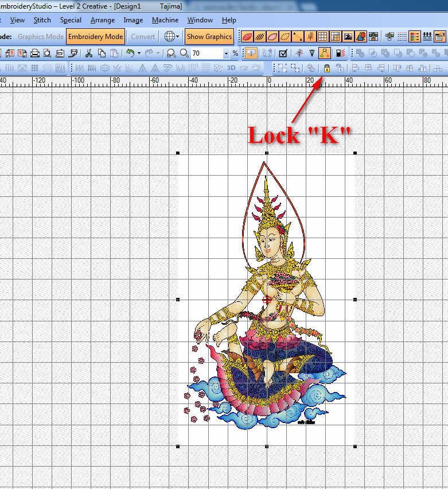The height and width of the screenshot is (489, 448).
Task: Click the Paste clipboard icon
Action: 114,53
